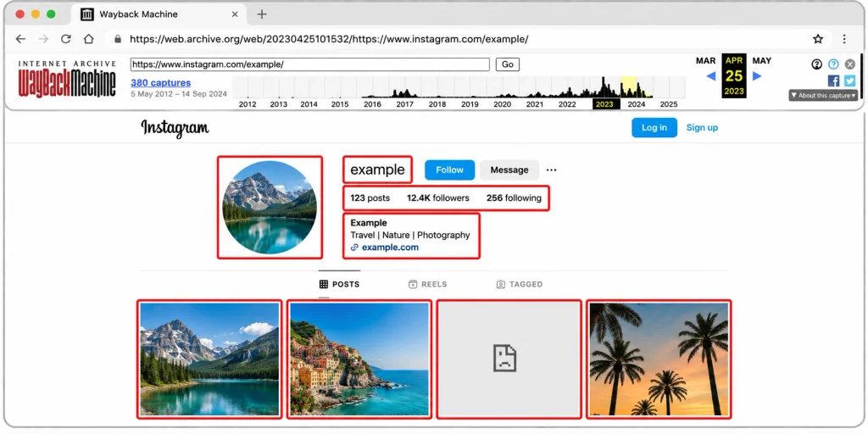Click the Message button
Screen dimensions: 868x434
pos(509,170)
